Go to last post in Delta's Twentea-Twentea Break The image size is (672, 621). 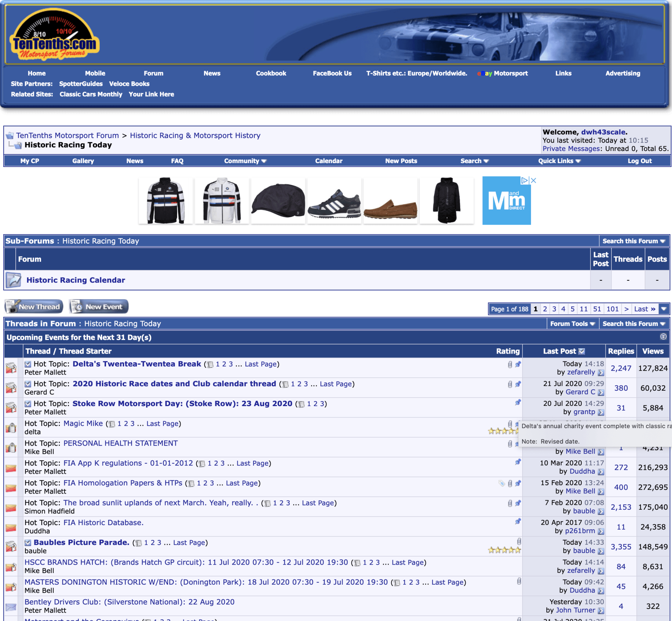pyautogui.click(x=601, y=372)
